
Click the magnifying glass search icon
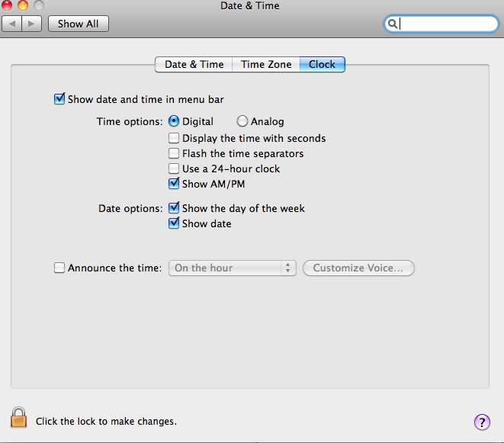point(393,24)
